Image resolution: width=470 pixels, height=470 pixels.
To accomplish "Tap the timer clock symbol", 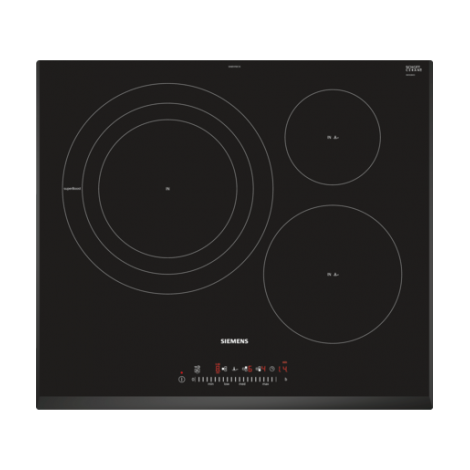I will 272,369.
